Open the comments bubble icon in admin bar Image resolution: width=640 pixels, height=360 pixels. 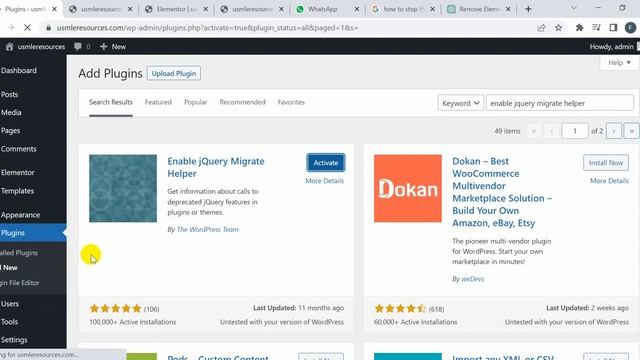point(78,47)
